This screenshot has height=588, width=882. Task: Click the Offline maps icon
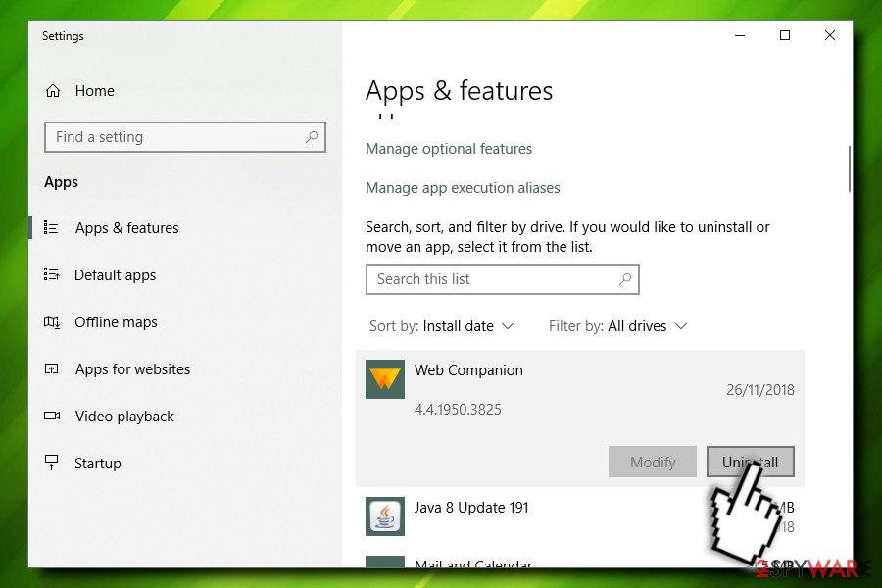click(52, 321)
